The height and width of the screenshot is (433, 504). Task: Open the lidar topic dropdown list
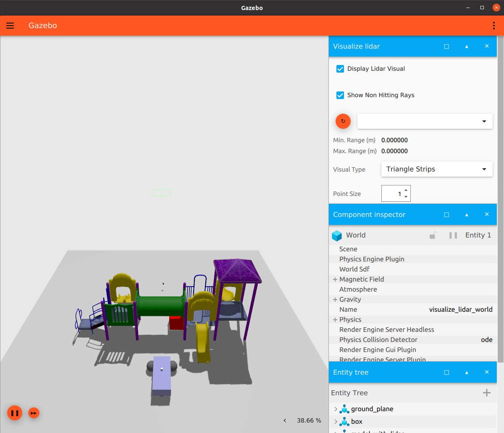425,121
